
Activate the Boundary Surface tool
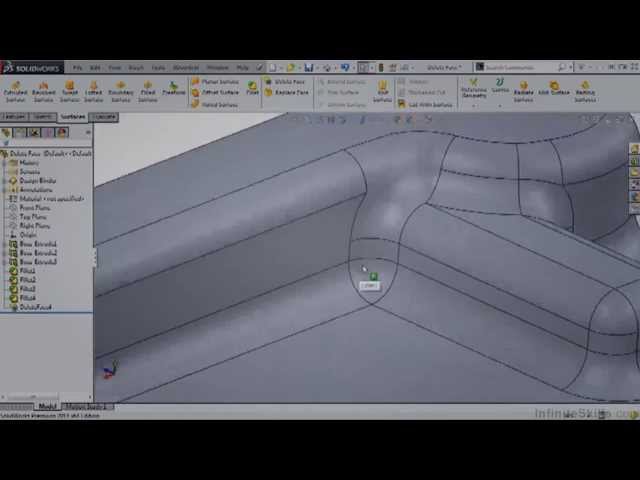tap(120, 91)
